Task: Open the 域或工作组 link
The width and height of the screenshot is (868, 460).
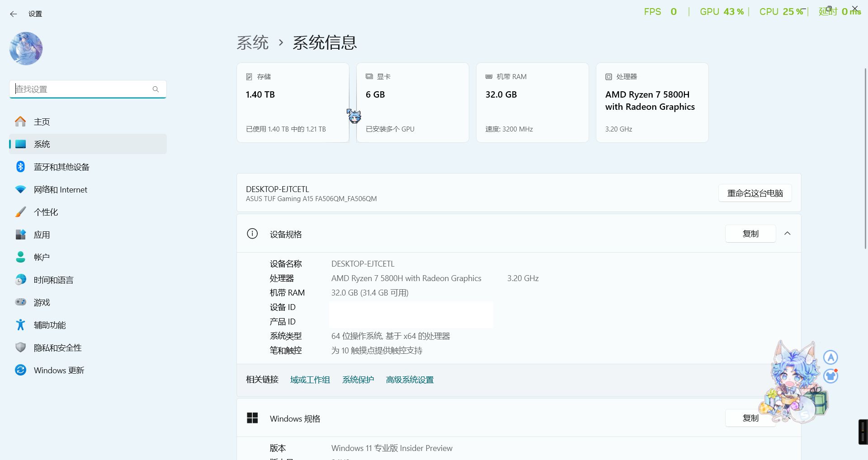Action: point(310,380)
